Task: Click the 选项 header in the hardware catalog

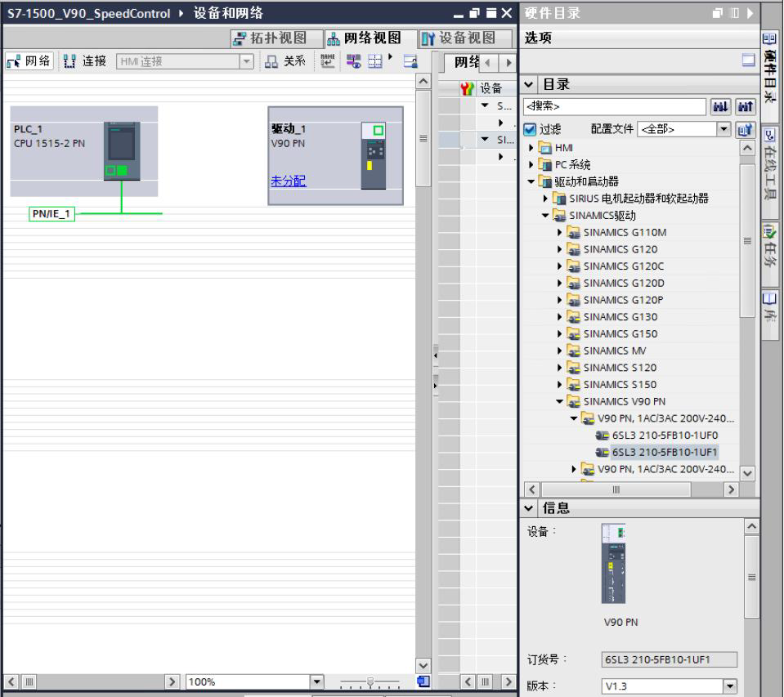Action: pyautogui.click(x=538, y=38)
